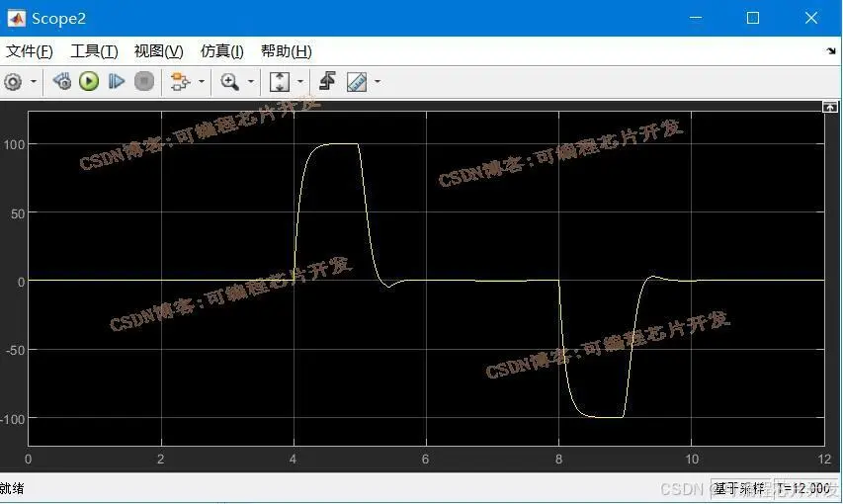Click the step back button
Screen dimensions: 843x504
tap(62, 81)
